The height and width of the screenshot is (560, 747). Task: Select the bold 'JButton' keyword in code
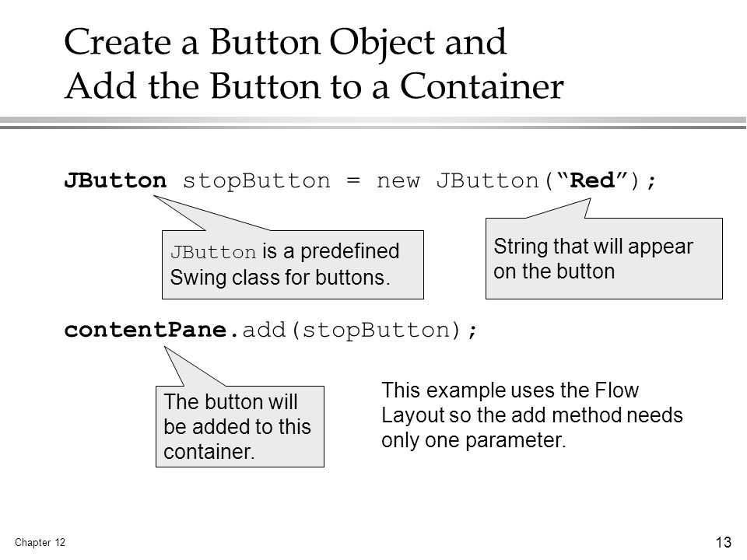click(x=115, y=180)
